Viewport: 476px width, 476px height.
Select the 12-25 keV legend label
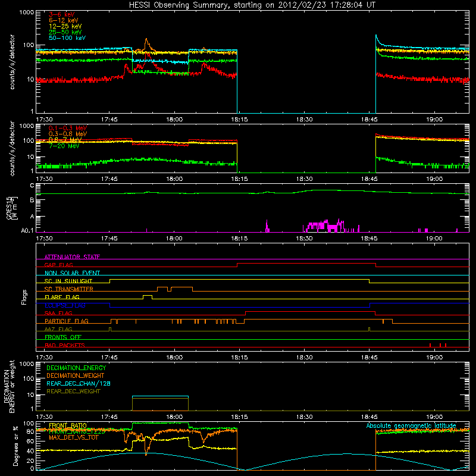(65, 26)
